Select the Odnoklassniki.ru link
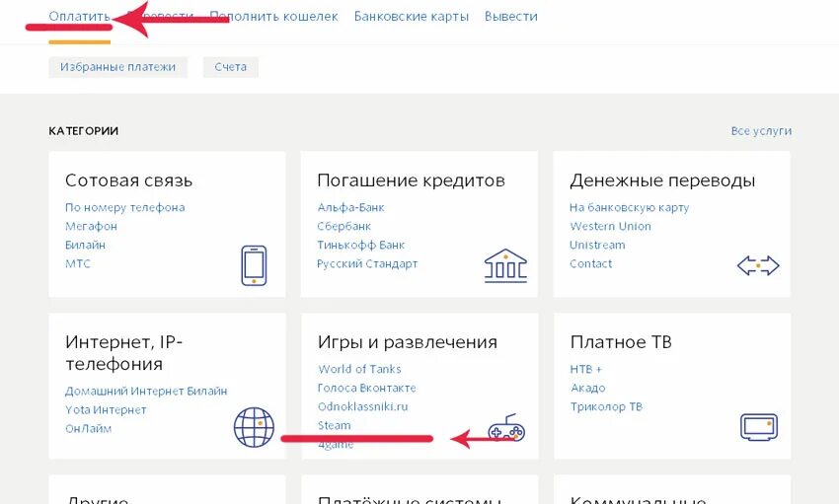 point(363,406)
